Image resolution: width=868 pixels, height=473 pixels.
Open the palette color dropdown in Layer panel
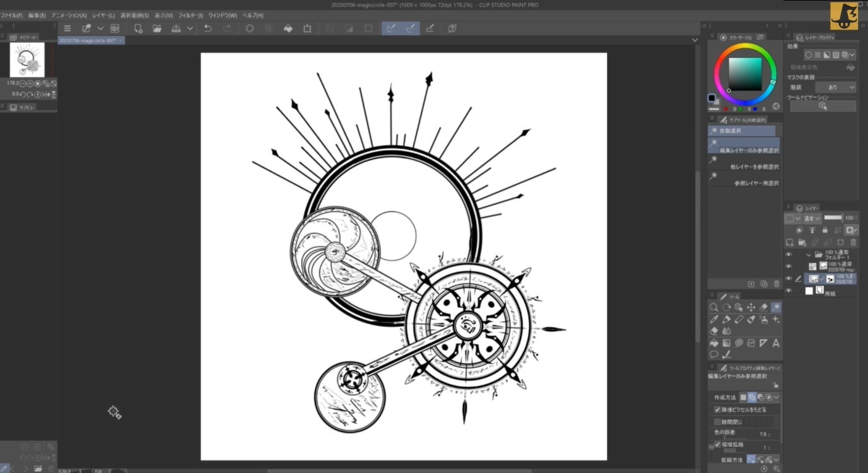pos(792,218)
